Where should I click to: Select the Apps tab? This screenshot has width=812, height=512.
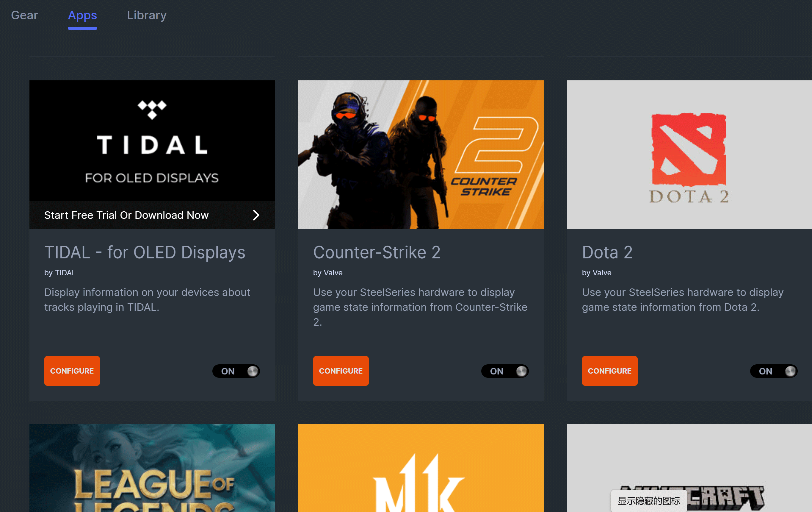pos(82,15)
